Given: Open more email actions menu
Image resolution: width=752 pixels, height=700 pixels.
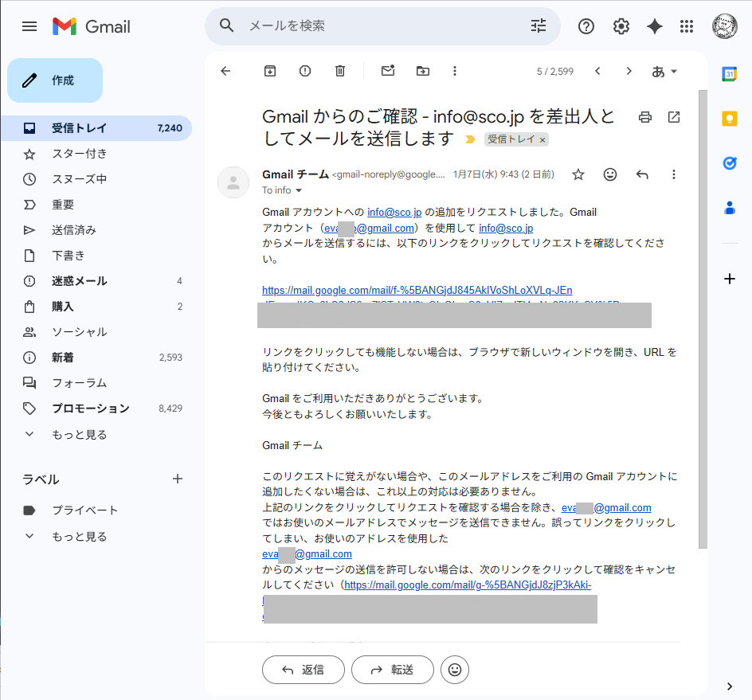Looking at the screenshot, I should click(x=673, y=174).
